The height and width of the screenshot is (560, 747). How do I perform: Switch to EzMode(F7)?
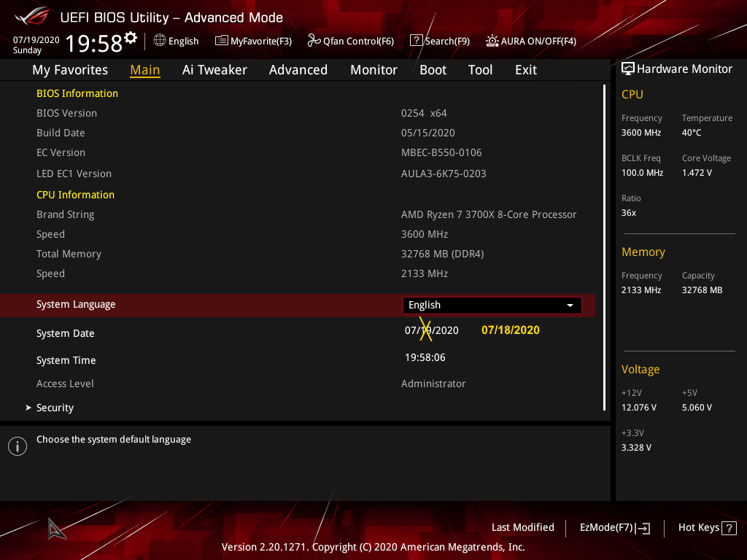(x=614, y=528)
